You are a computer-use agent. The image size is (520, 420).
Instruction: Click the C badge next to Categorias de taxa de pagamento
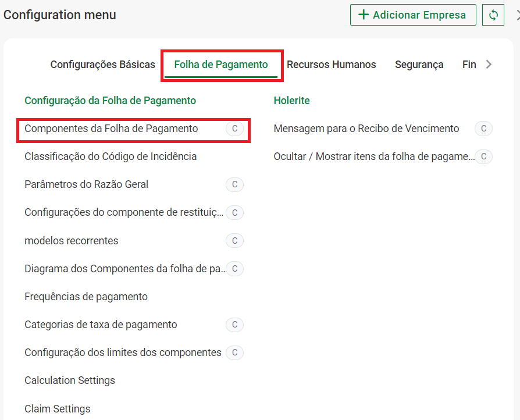tap(234, 325)
